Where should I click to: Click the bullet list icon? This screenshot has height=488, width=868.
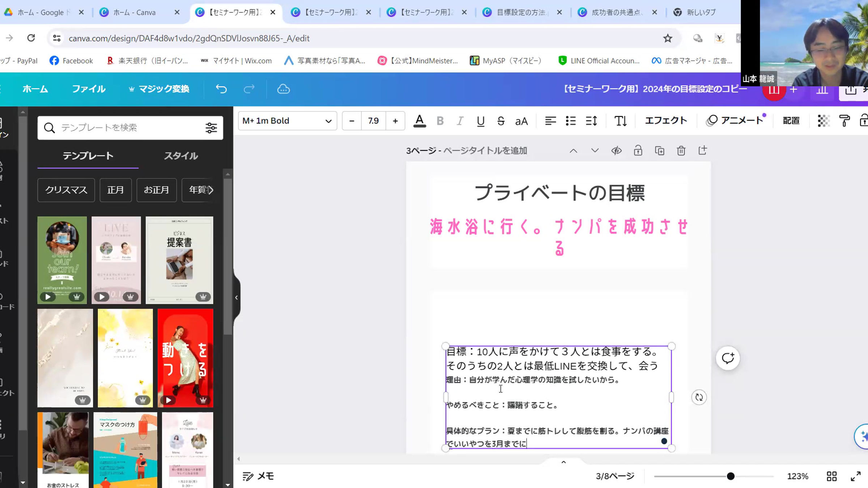[x=571, y=121]
